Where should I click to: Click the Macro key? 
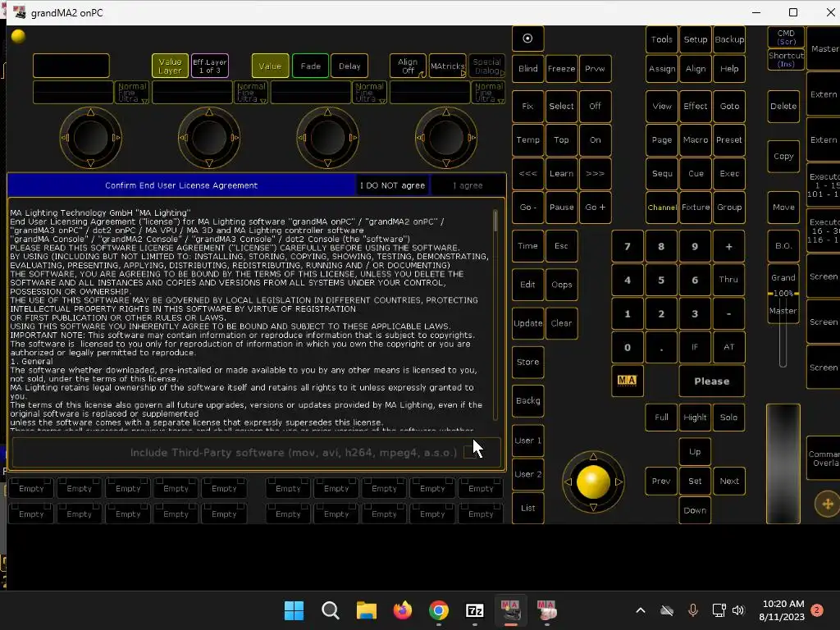tap(696, 139)
